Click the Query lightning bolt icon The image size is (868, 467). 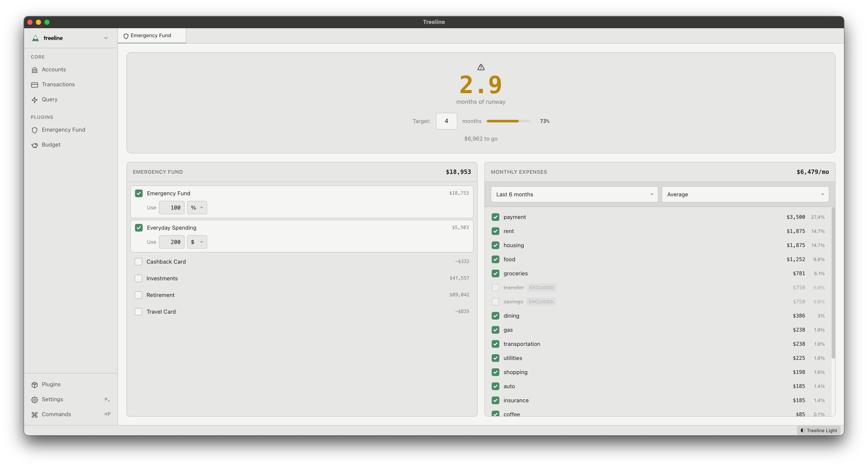(x=34, y=100)
